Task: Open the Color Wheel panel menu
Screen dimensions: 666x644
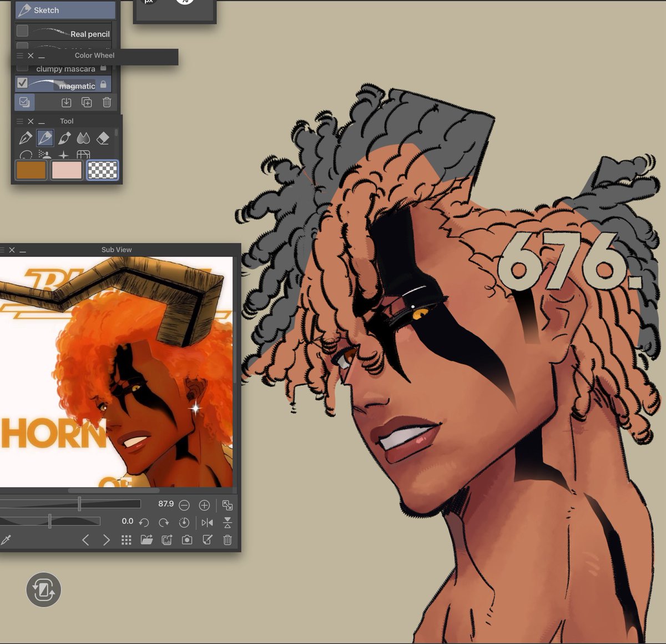Action: (19, 56)
